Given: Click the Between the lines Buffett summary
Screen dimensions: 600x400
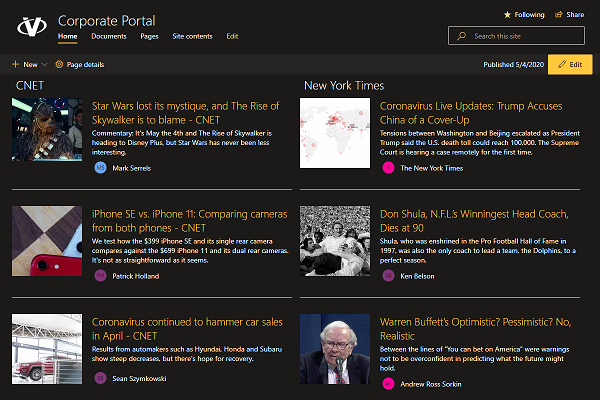Looking at the screenshot, I should 474,358.
